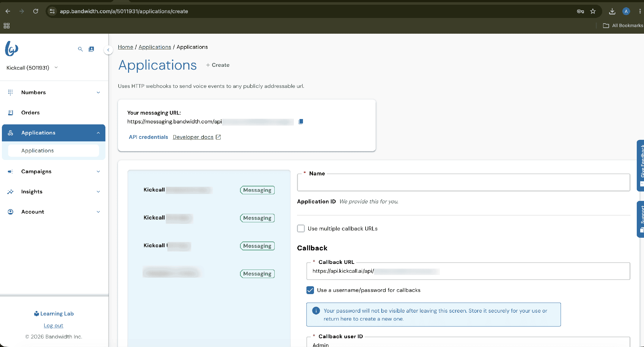Expand the Insights menu chevron
Screen dimensions: 644x347
[98, 192]
